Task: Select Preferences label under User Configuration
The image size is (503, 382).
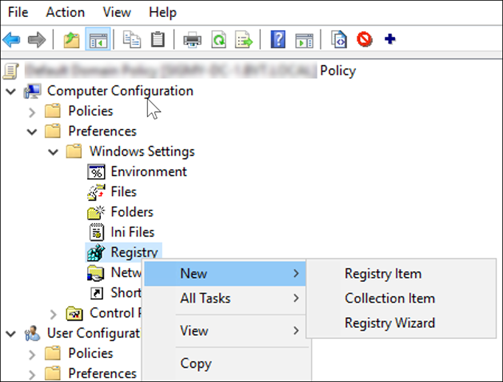Action: [102, 373]
